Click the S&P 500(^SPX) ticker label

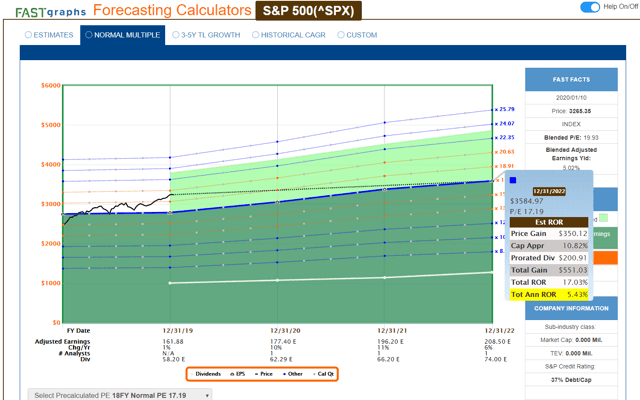coord(309,11)
